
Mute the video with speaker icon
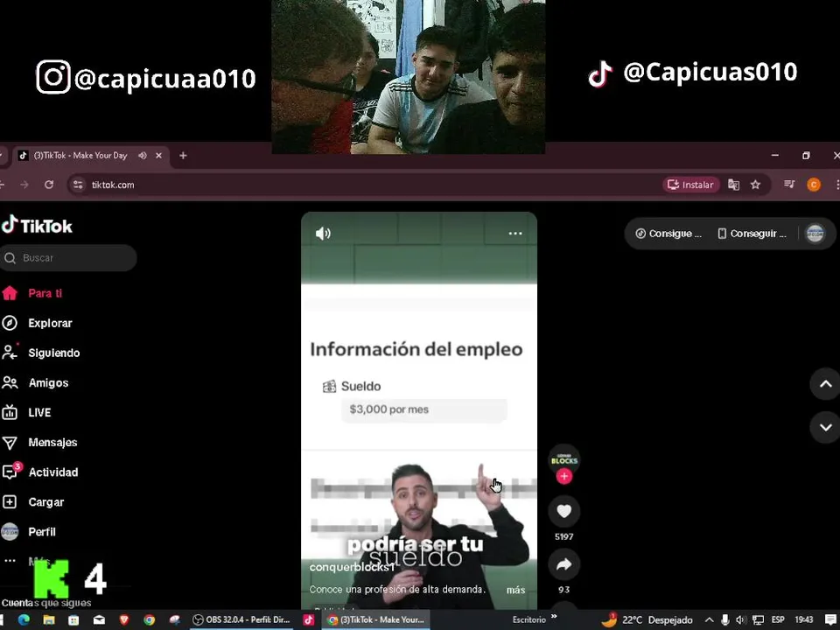323,234
